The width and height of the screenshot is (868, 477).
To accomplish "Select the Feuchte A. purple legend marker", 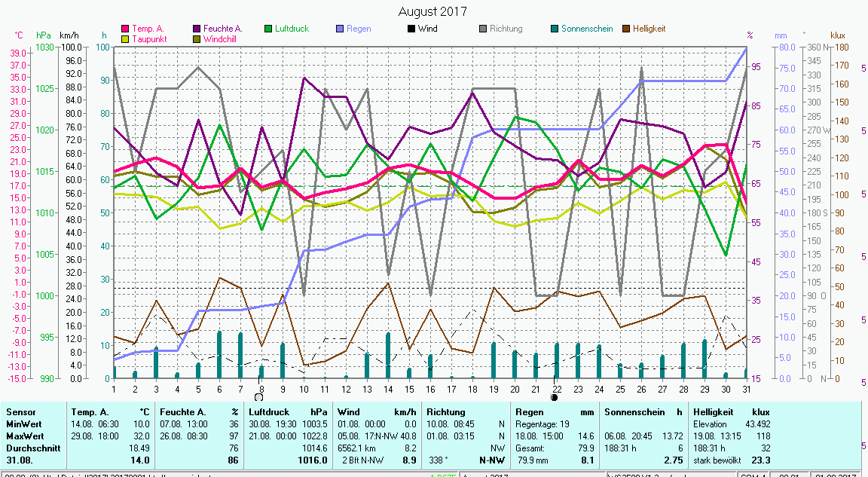I will point(197,29).
